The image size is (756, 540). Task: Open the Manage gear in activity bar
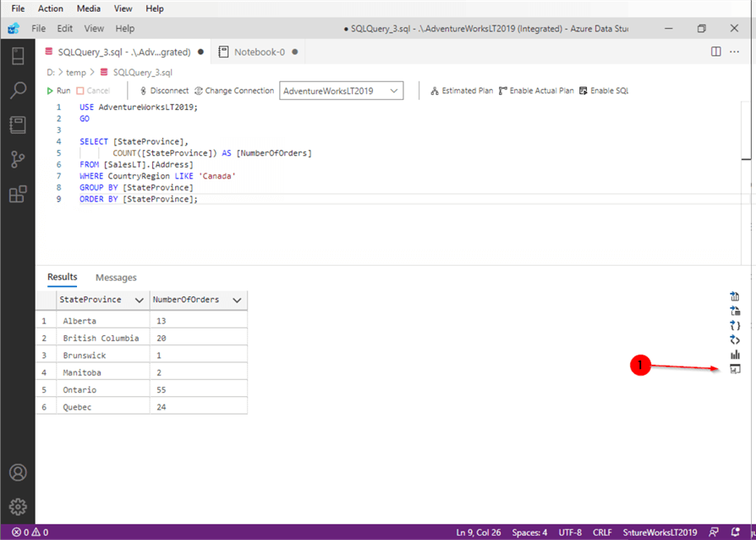(17, 508)
